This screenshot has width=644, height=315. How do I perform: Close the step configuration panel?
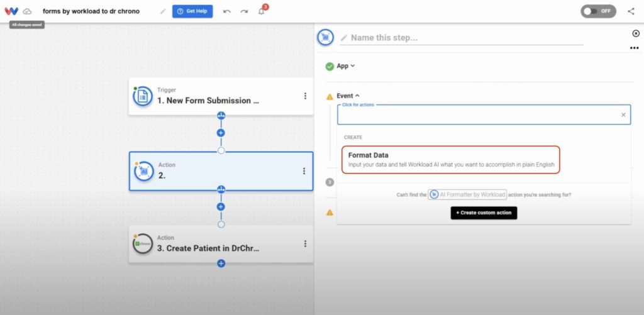click(x=635, y=34)
